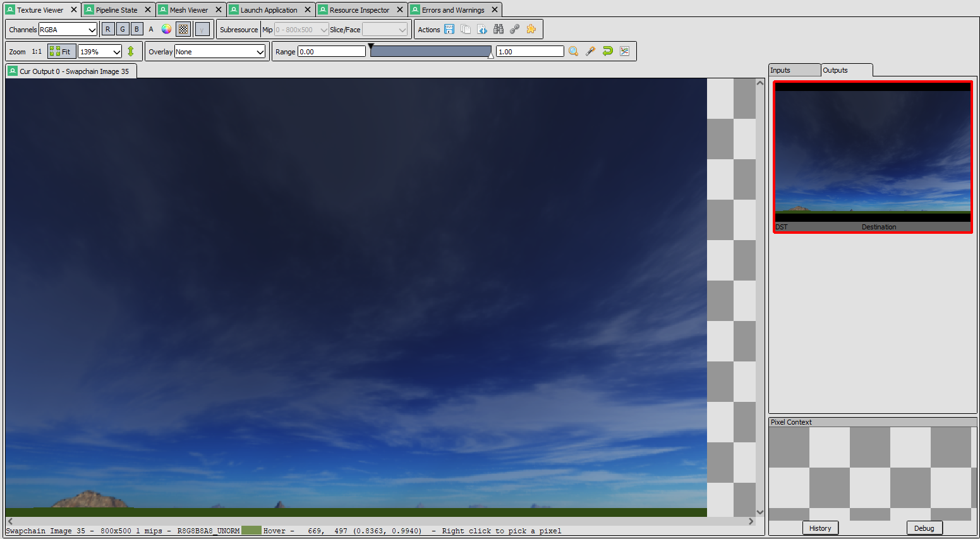Open the Channels RGBA dropdown

click(x=68, y=28)
